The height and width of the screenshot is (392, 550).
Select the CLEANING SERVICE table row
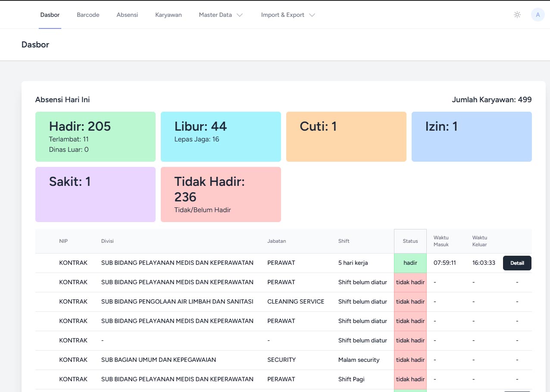click(x=295, y=302)
